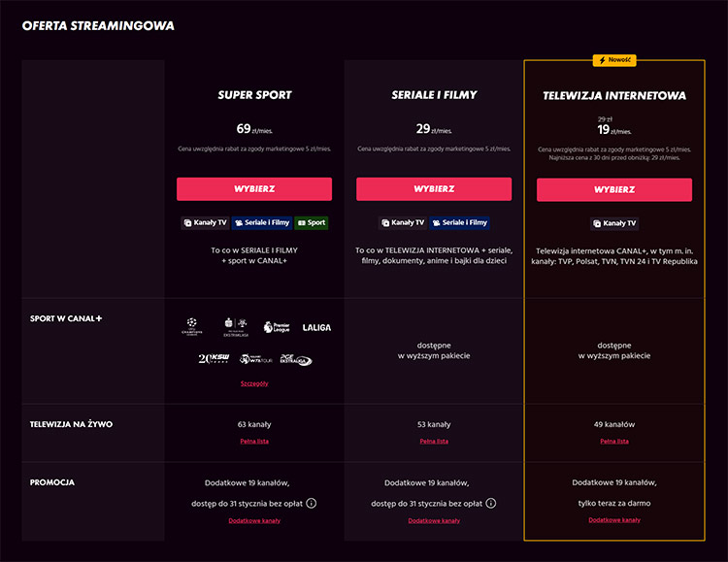Click the UEFA Champions League logo
Image resolution: width=728 pixels, height=562 pixels.
(191, 327)
